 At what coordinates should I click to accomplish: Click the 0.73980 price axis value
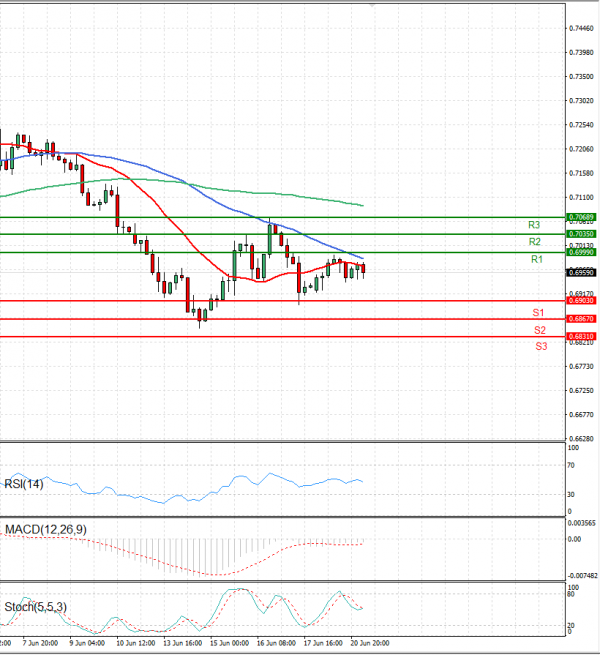581,53
